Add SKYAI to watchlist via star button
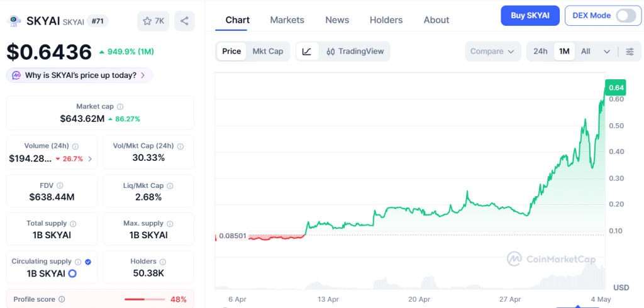The height and width of the screenshot is (308, 644). coord(153,21)
